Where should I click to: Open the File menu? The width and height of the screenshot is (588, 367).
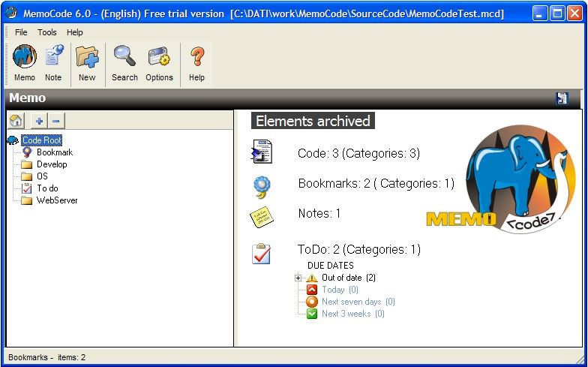21,32
